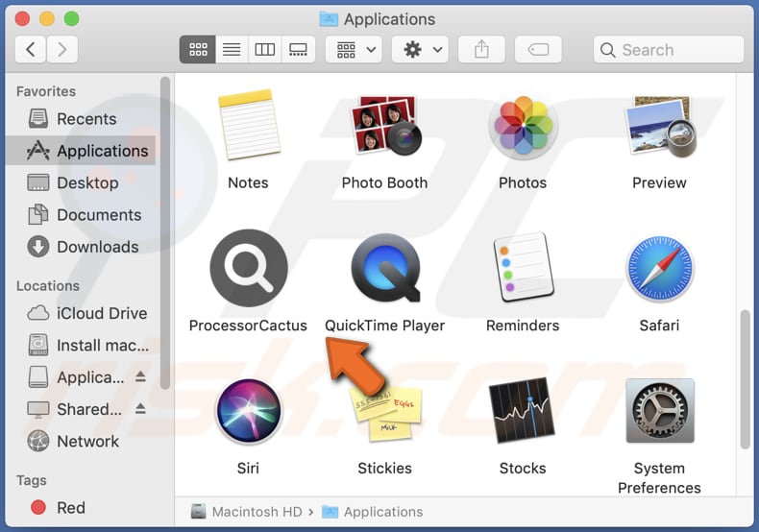759x532 pixels.
Task: Select the Stocks app icon
Action: click(523, 410)
